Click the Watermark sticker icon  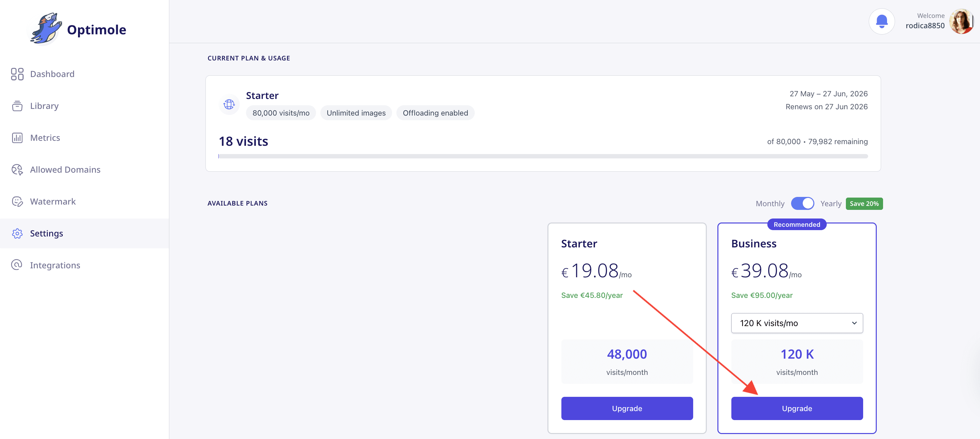17,202
